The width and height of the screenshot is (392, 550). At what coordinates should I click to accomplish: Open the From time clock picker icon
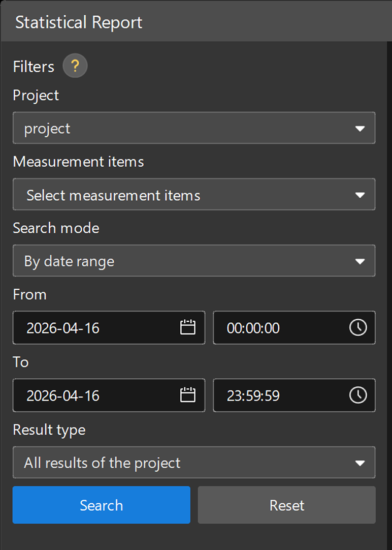pyautogui.click(x=358, y=328)
